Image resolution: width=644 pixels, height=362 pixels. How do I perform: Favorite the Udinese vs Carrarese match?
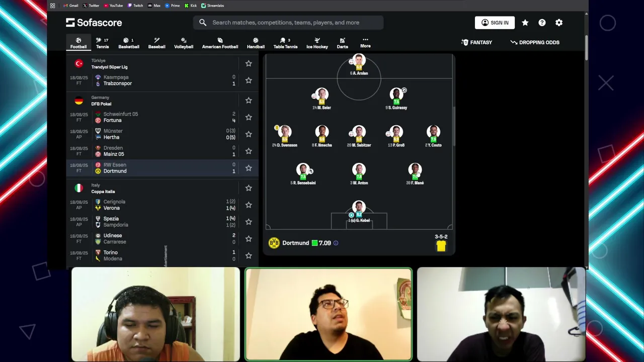pyautogui.click(x=249, y=239)
